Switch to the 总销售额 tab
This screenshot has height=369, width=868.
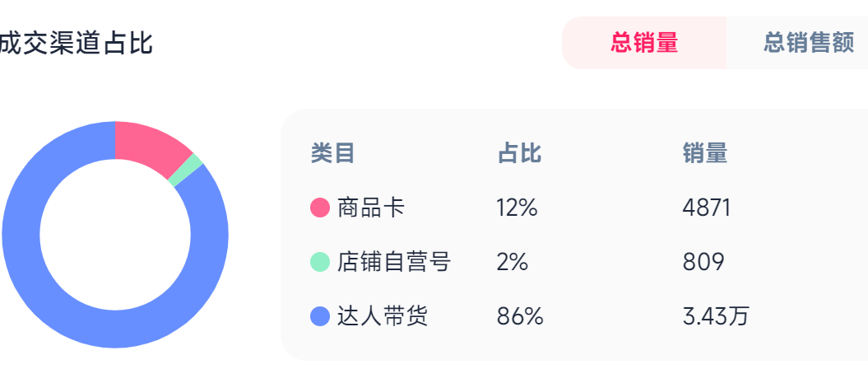[808, 43]
